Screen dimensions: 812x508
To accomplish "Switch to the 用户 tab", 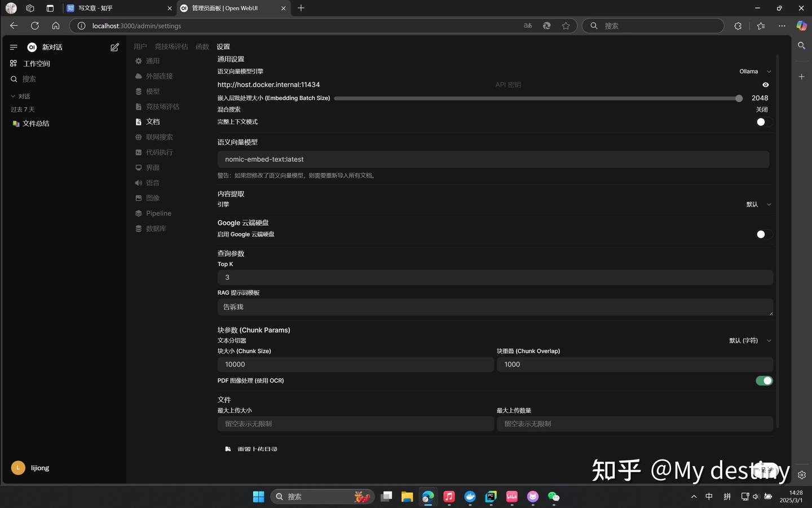I will click(x=140, y=47).
